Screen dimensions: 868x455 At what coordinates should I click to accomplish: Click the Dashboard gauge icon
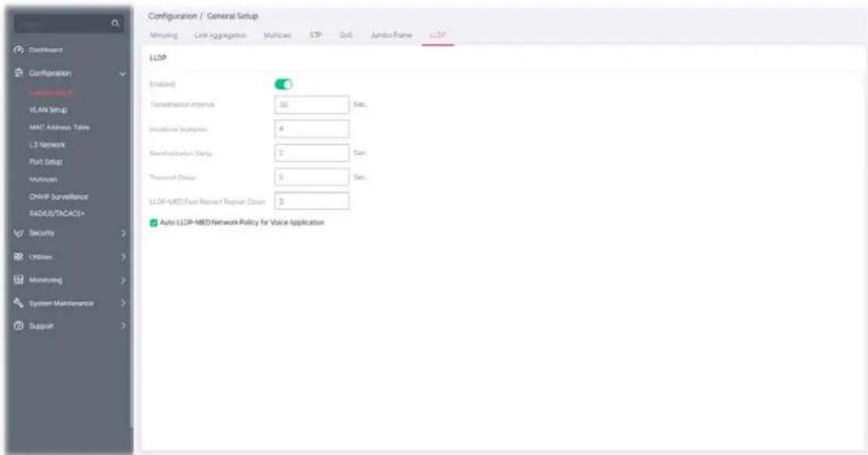18,50
